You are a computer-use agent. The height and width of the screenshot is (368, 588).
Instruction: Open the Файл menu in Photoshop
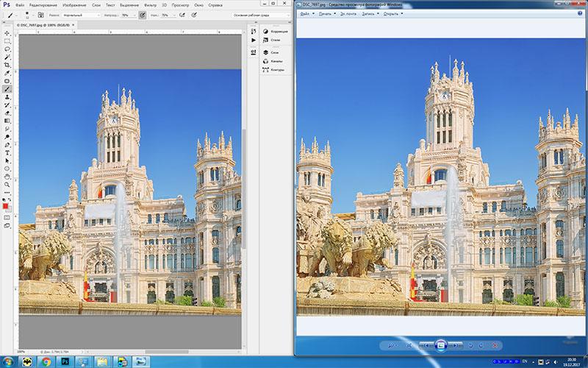click(20, 5)
